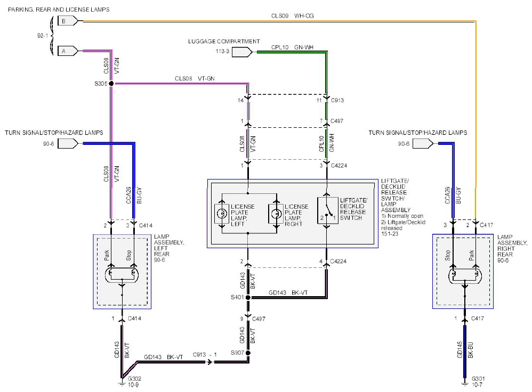Click the C913 connector label near pin 11
The height and width of the screenshot is (392, 532).
(337, 100)
